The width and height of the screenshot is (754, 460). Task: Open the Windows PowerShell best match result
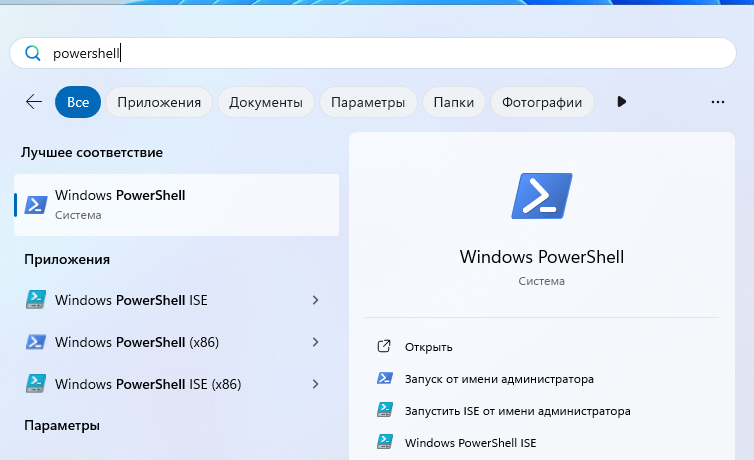176,205
